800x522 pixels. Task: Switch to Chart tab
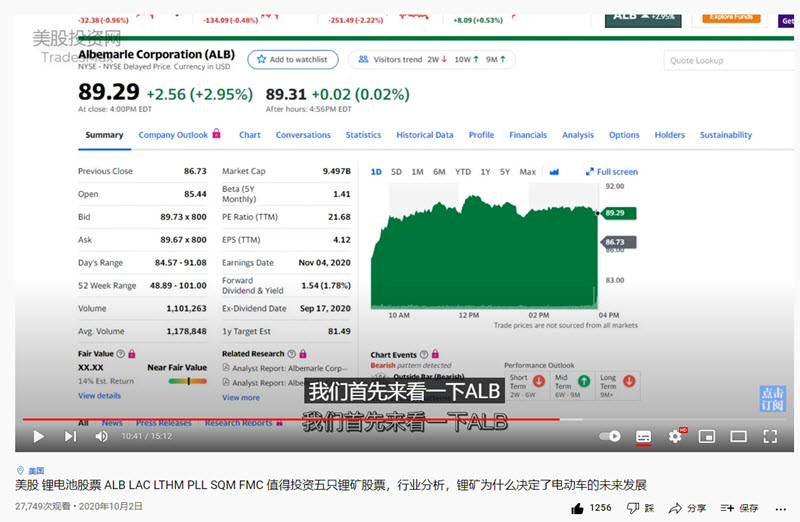pos(249,135)
